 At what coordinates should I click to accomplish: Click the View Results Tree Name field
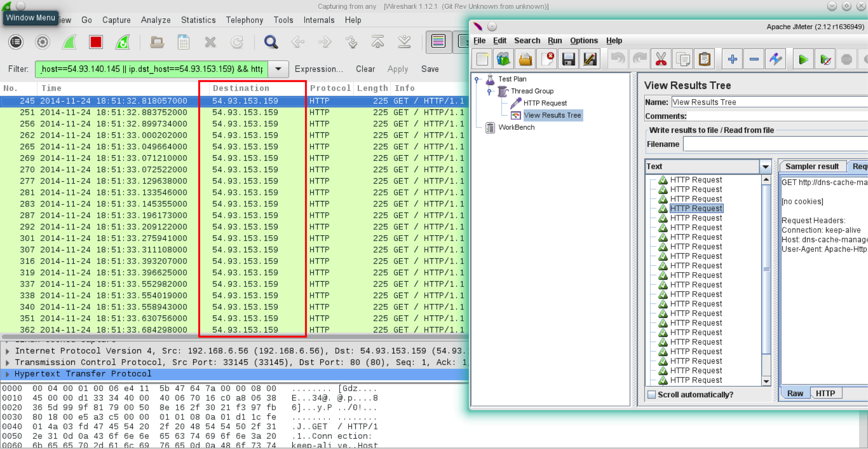pos(769,102)
